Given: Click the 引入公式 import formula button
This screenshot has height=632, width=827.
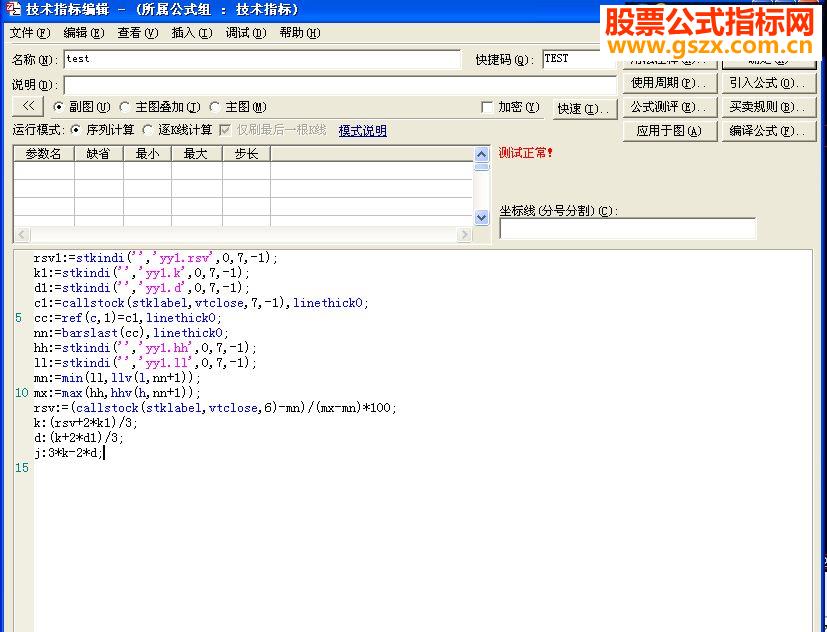Looking at the screenshot, I should click(x=767, y=82).
